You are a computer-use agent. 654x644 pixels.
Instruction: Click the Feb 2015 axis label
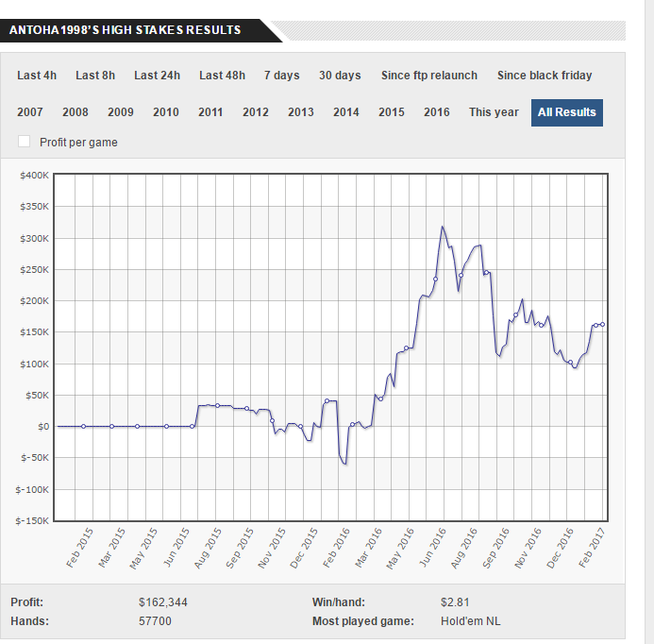[x=79, y=548]
